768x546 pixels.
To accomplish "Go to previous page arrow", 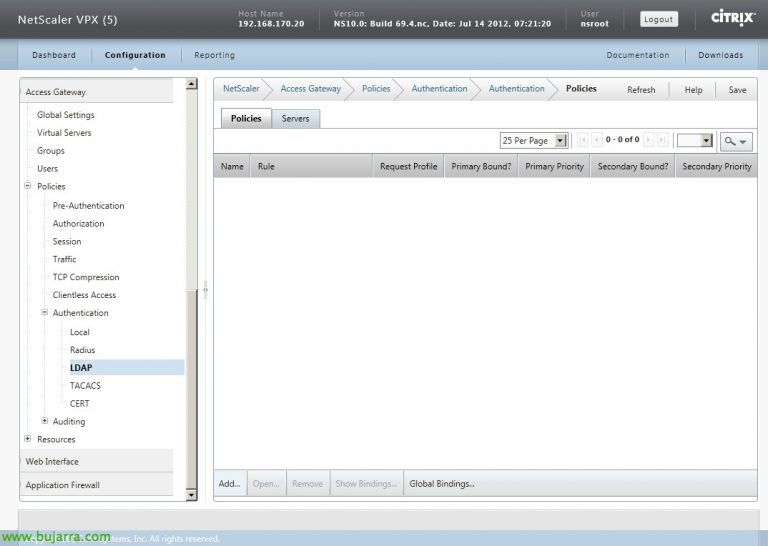I will (597, 140).
